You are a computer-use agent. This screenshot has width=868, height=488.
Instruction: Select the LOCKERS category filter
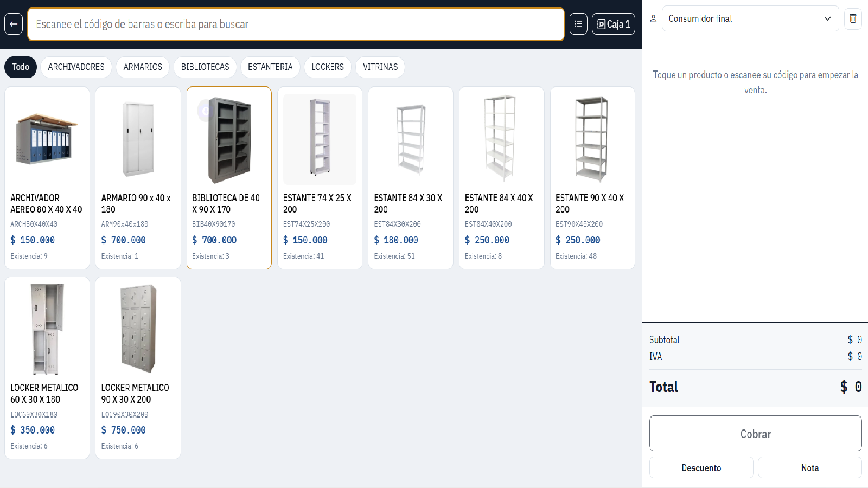[328, 67]
